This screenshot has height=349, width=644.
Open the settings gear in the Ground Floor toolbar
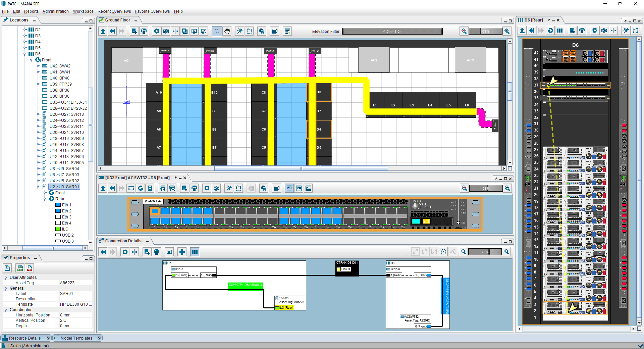[156, 31]
